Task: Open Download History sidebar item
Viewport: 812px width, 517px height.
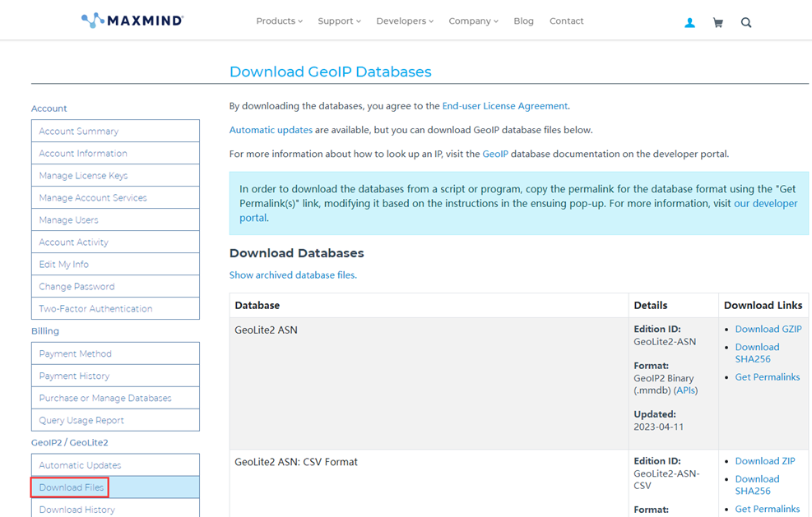Action: [x=115, y=510]
